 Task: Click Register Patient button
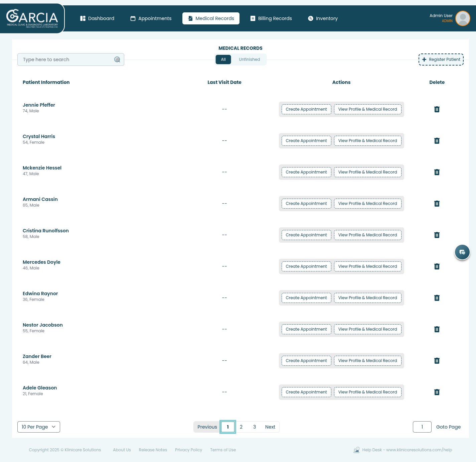click(441, 60)
